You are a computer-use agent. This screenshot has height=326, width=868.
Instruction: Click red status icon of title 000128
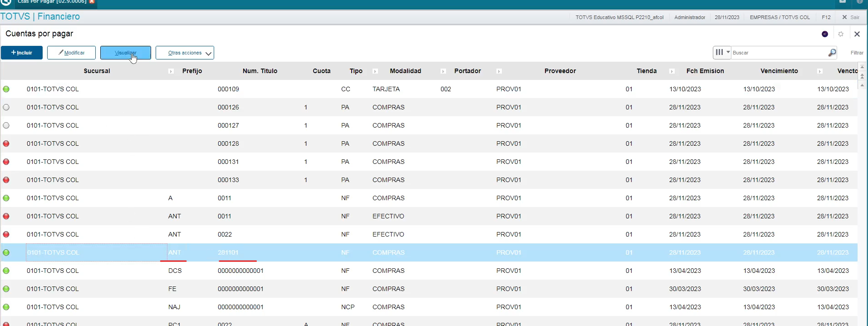[6, 143]
